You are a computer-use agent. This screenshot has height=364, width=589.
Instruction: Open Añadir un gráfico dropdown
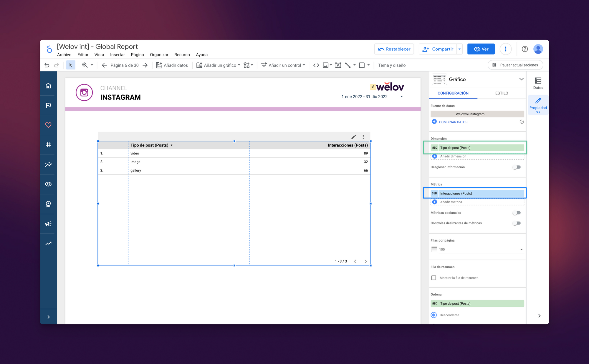pos(218,65)
